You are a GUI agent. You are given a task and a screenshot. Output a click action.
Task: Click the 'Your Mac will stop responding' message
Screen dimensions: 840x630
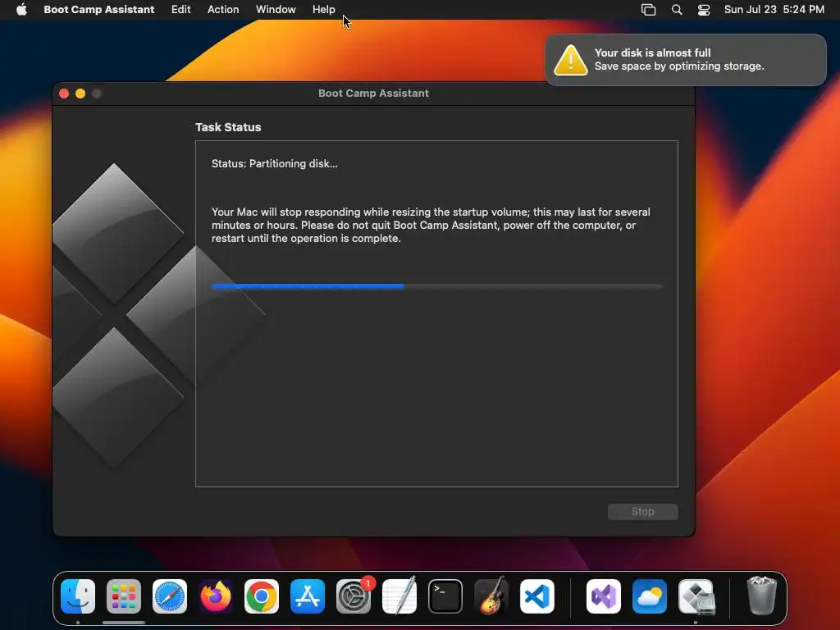[431, 225]
